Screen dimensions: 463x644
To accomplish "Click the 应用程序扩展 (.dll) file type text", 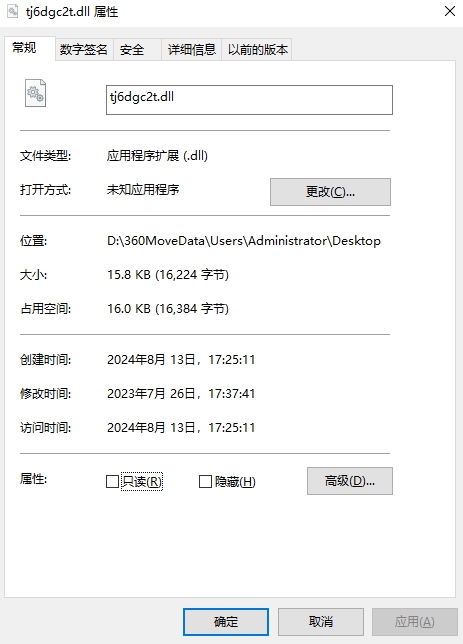I will click(x=157, y=156).
